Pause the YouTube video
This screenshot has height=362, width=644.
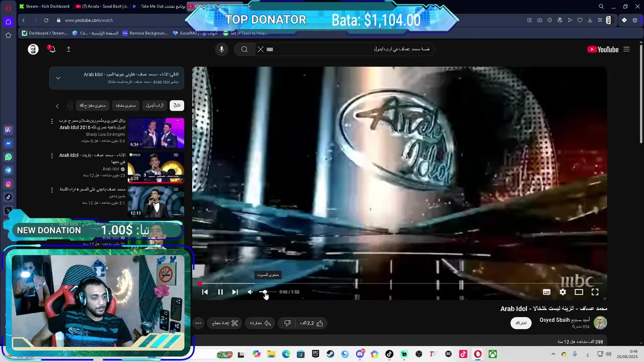(220, 292)
